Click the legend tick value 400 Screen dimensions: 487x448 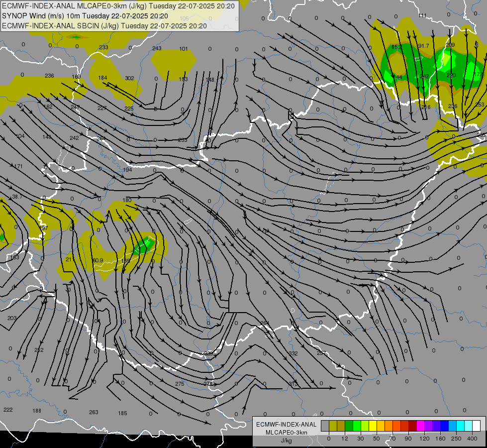(472, 439)
